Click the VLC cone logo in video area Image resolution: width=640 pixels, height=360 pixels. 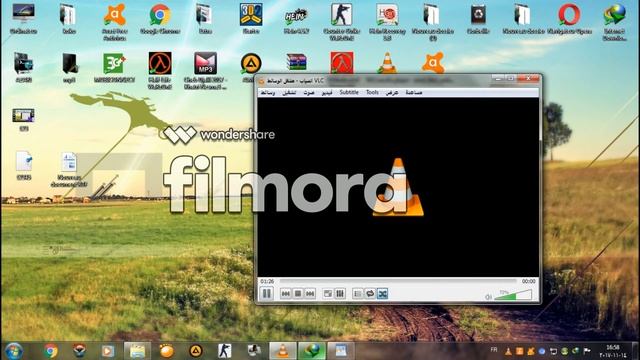click(398, 187)
